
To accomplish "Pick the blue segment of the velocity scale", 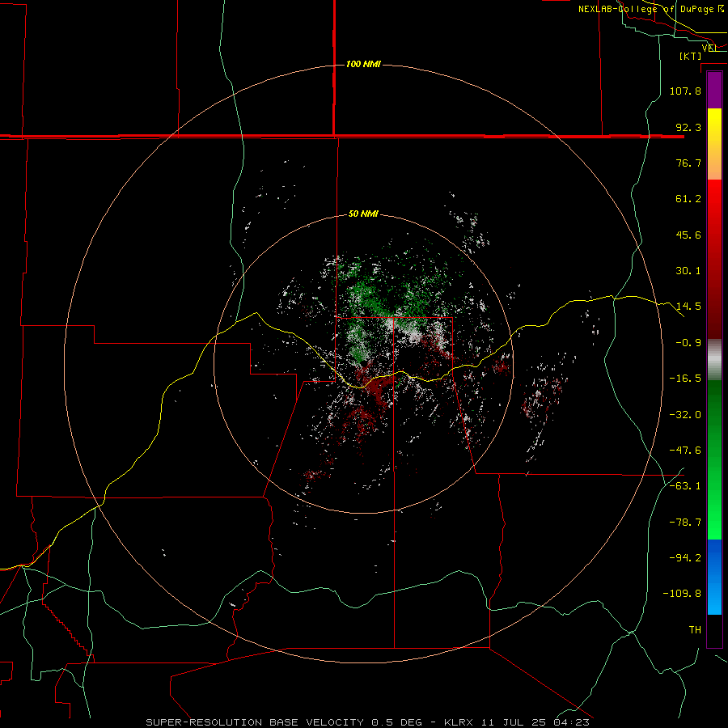I will [714, 577].
